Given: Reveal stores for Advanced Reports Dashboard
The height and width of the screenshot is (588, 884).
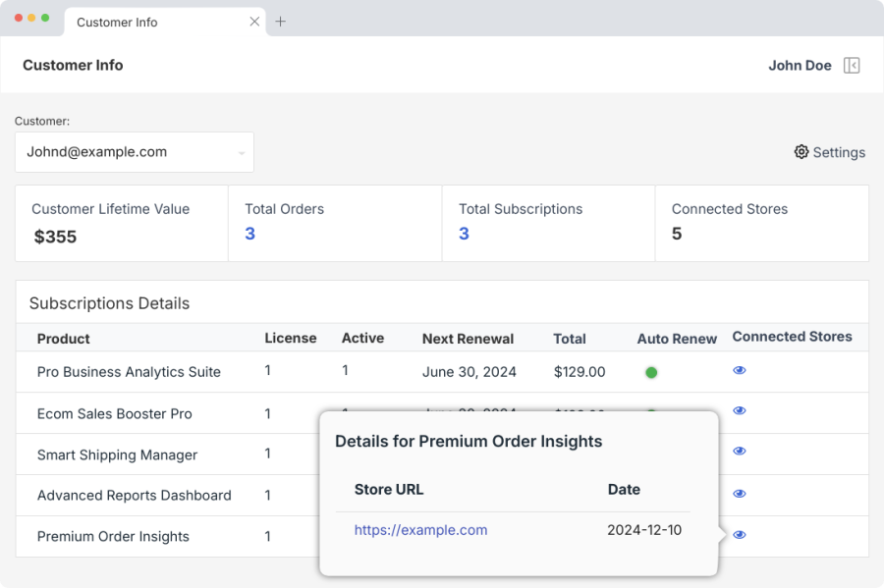Looking at the screenshot, I should (740, 494).
